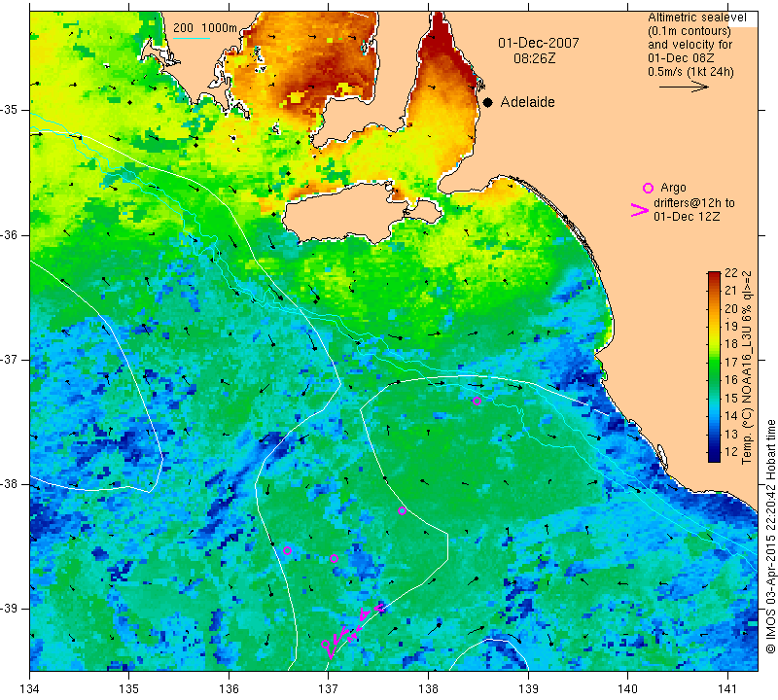Click the dark blue bottom of the color bar
The image size is (778, 700).
[714, 457]
